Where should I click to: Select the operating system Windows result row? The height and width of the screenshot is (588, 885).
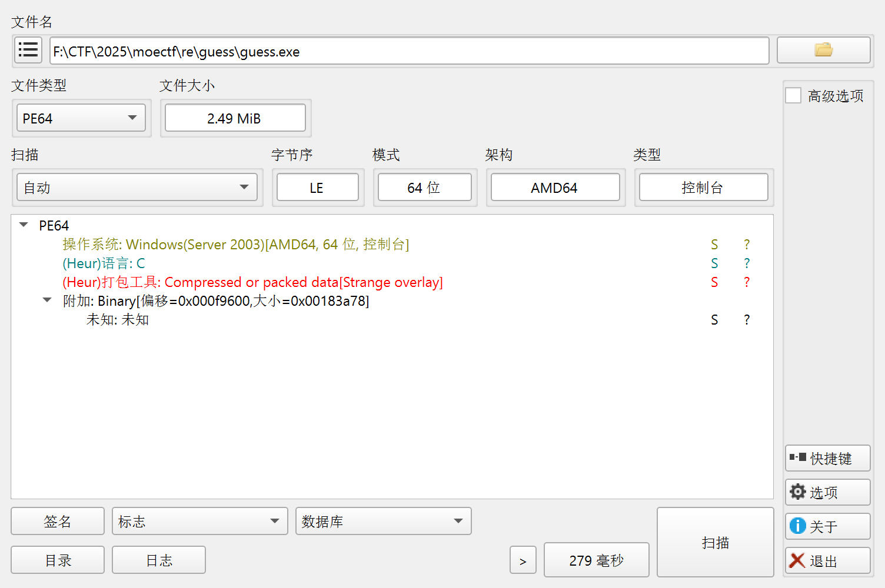click(235, 245)
